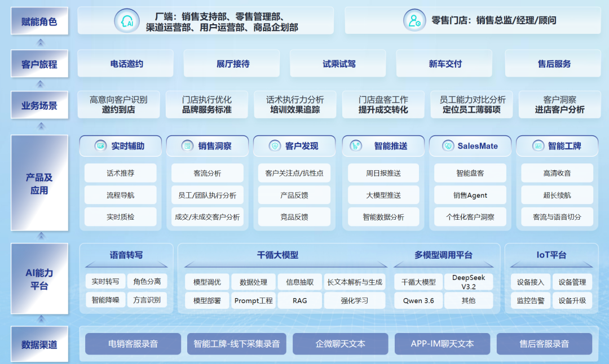Click the 超长续航 item
Image resolution: width=609 pixels, height=364 pixels.
point(557,195)
